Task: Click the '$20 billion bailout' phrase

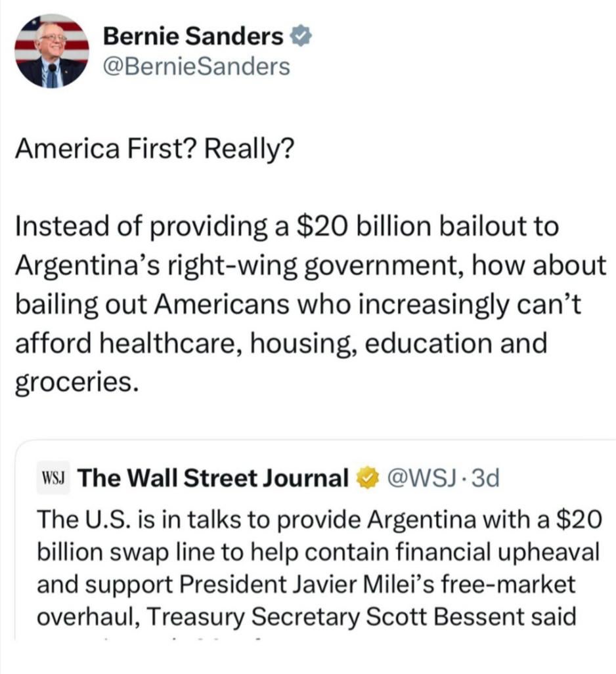Action: point(418,226)
